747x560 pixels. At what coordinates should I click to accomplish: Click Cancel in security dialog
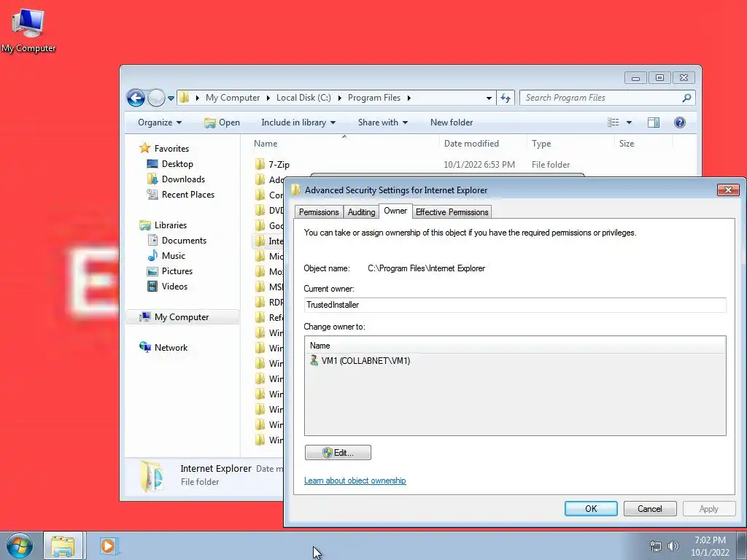(x=650, y=508)
